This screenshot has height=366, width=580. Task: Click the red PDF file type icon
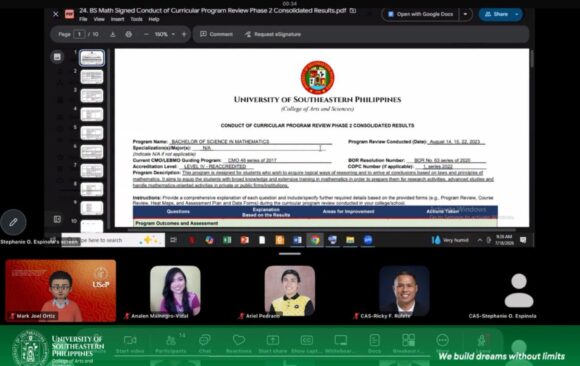click(x=69, y=14)
